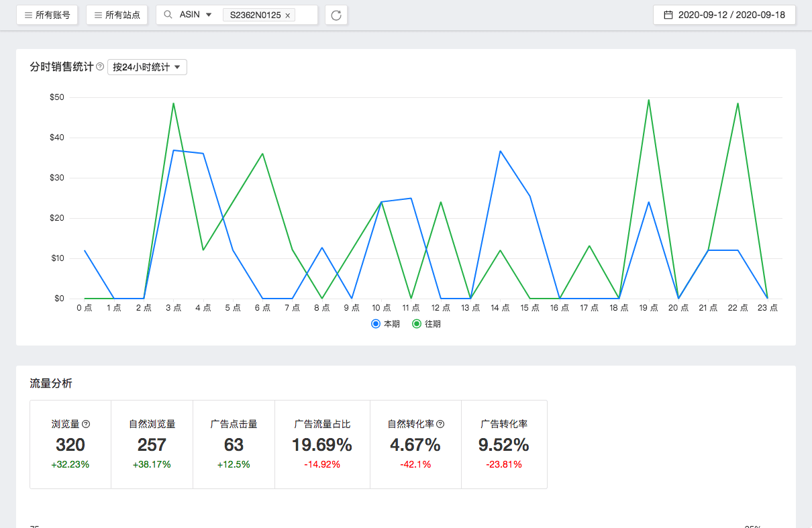Click the search magnifier icon
Screen dimensions: 812x528
point(168,15)
